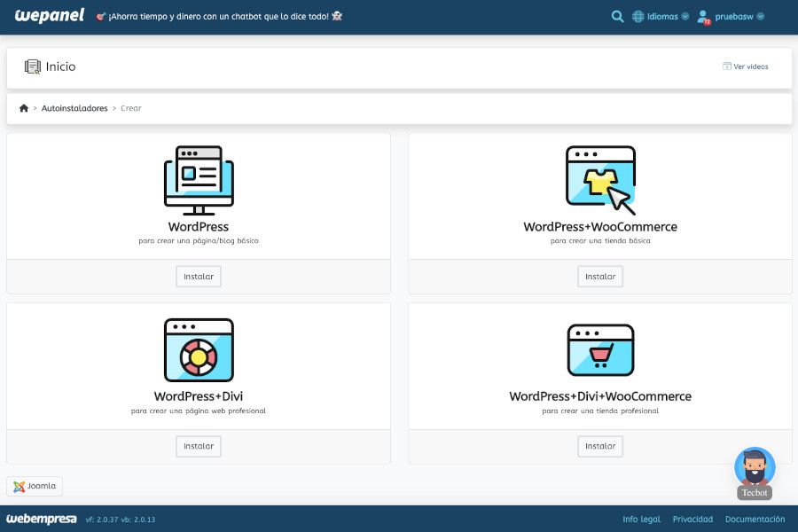Click the WordPress+Divi lifebuoy illustration

[199, 349]
